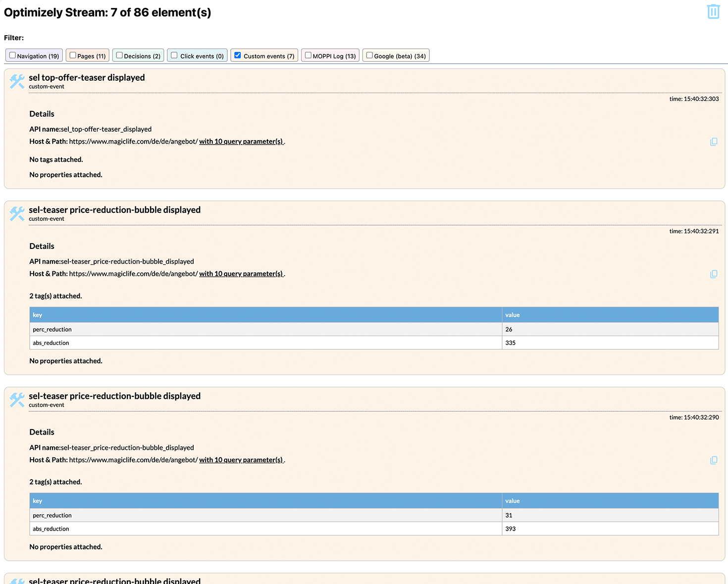
Task: Click the time 15:40:32:290 label
Action: [694, 417]
